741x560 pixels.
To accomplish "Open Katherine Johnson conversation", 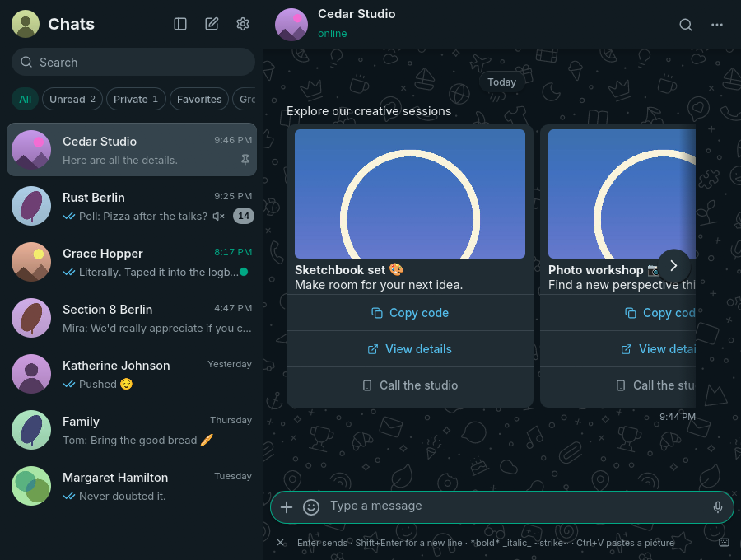I will tap(132, 374).
